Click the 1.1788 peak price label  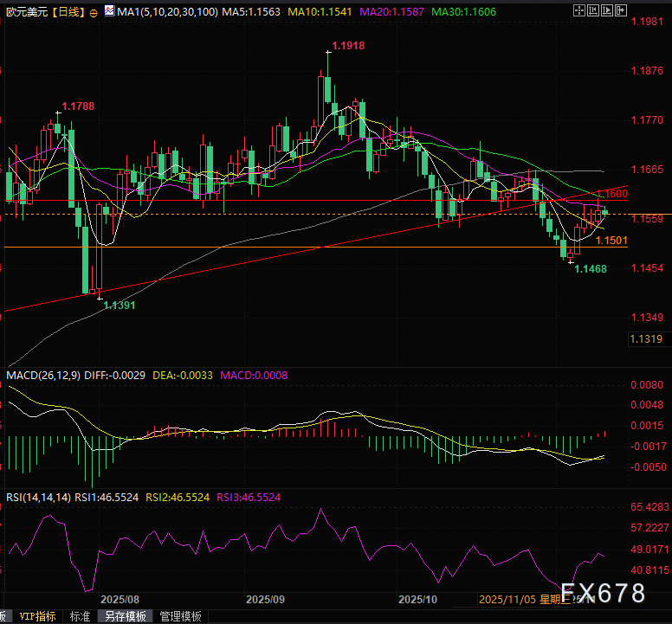pyautogui.click(x=78, y=106)
